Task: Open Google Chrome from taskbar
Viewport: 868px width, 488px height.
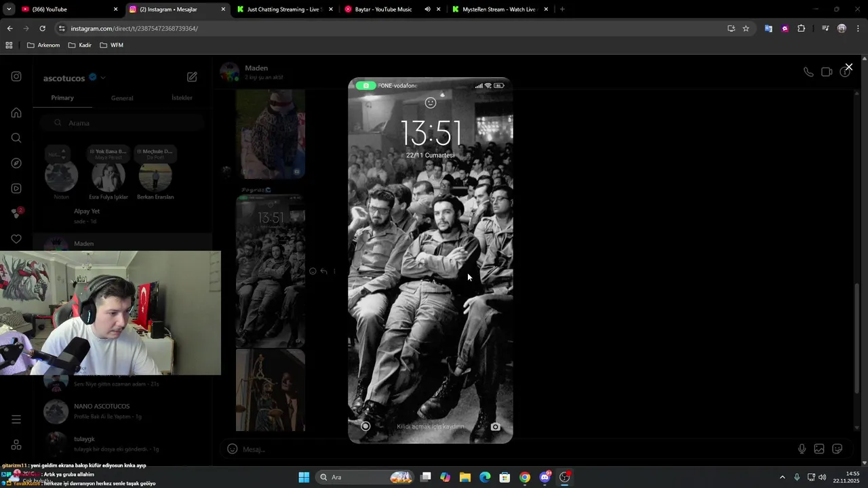Action: (525, 477)
